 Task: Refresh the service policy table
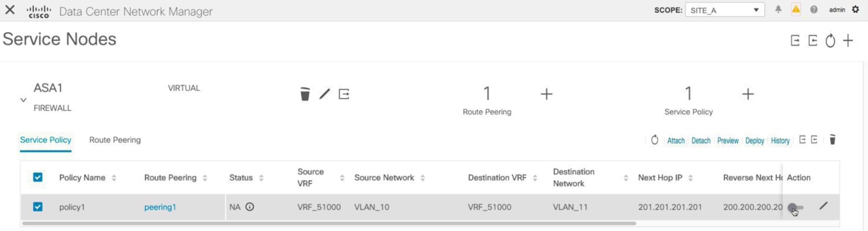click(x=655, y=140)
